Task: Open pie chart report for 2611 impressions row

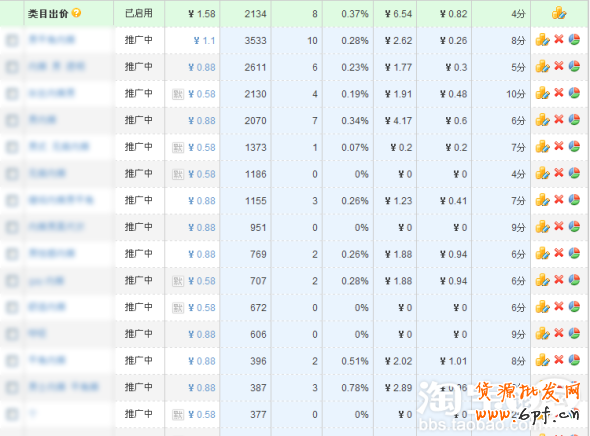Action: [x=574, y=66]
